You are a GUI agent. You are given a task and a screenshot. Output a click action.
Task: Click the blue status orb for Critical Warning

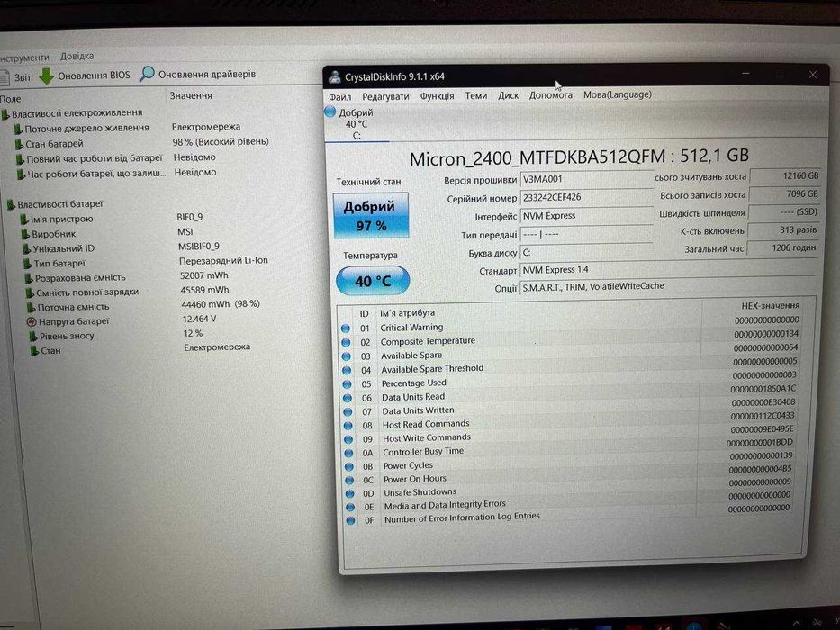click(346, 328)
